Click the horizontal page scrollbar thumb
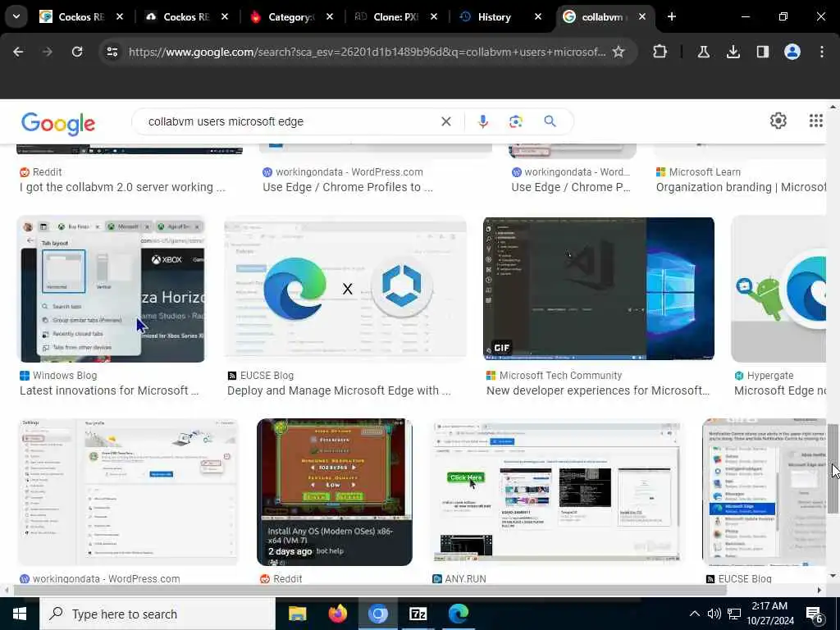The image size is (840, 630). click(370, 591)
